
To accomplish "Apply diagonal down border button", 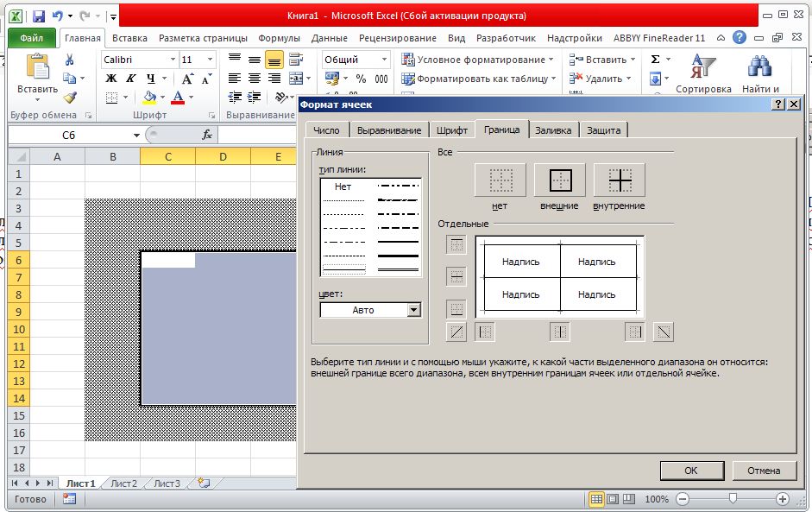I will (664, 332).
